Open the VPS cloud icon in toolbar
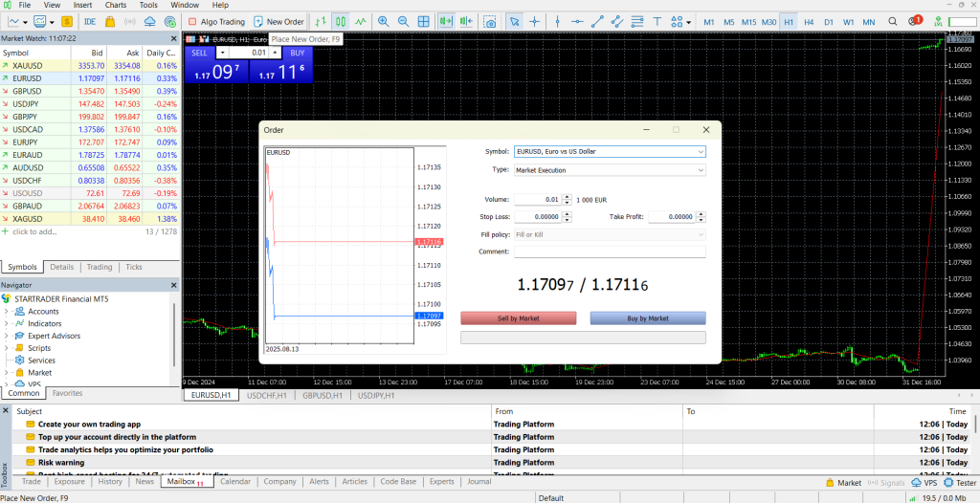Image resolution: width=980 pixels, height=503 pixels. tap(150, 21)
